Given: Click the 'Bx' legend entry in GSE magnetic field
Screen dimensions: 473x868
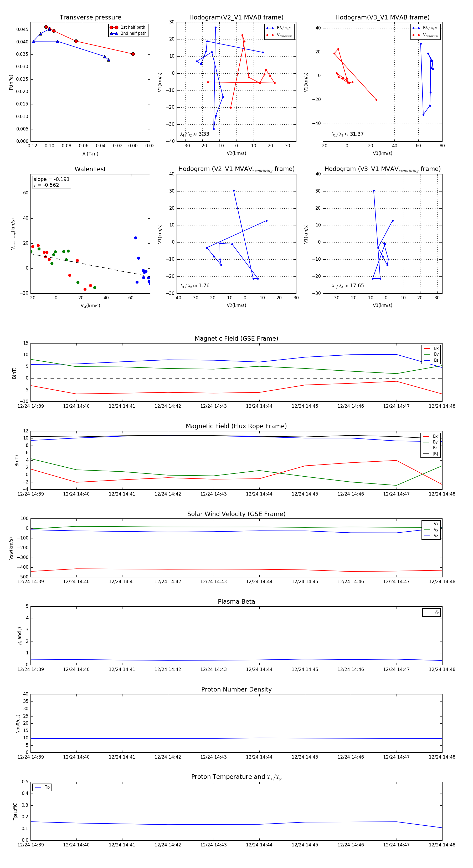Looking at the screenshot, I should (x=431, y=349).
